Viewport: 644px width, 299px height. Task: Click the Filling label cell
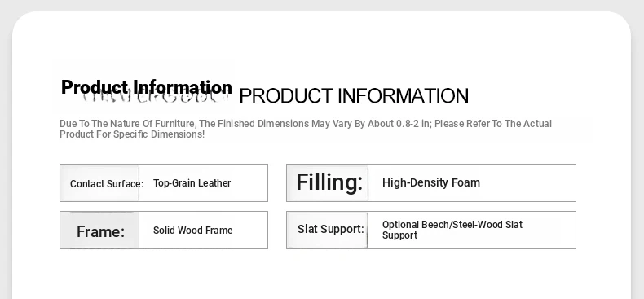pos(328,182)
